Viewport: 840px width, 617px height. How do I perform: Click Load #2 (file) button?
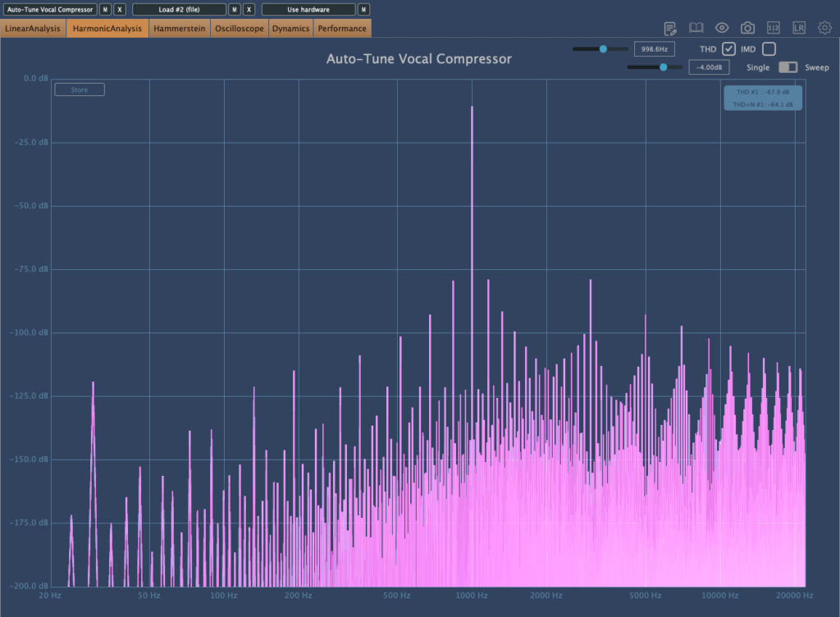tap(179, 10)
